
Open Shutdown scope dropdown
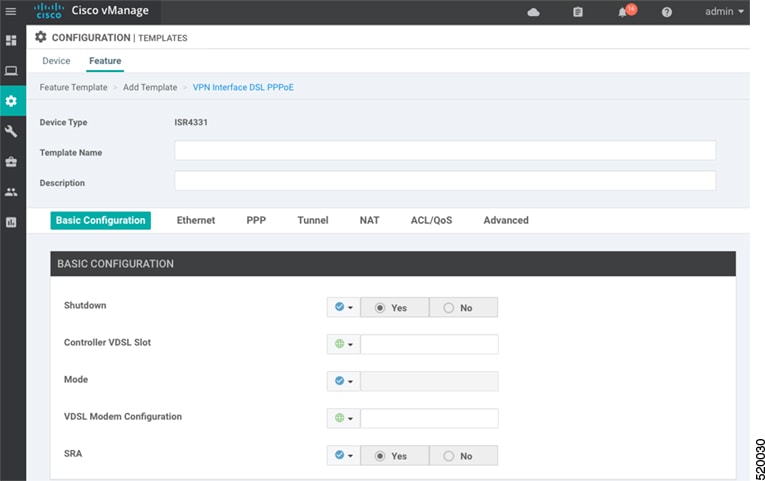[343, 307]
